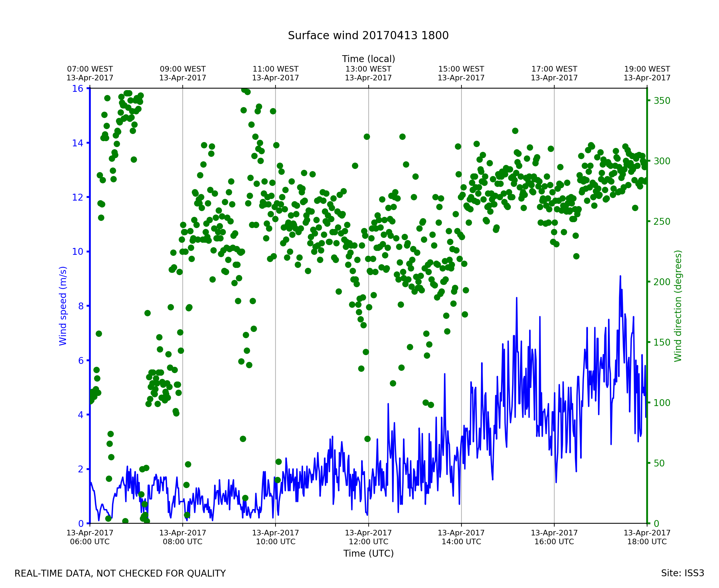Image resolution: width=719 pixels, height=588 pixels.
Task: Click the '13:00 WEST' top tick label
Action: pyautogui.click(x=368, y=69)
